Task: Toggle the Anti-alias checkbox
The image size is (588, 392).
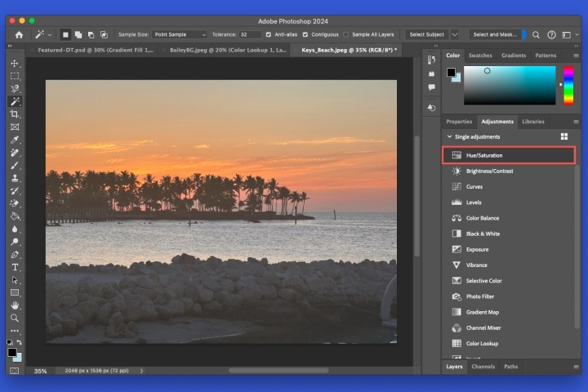Action: [269, 35]
